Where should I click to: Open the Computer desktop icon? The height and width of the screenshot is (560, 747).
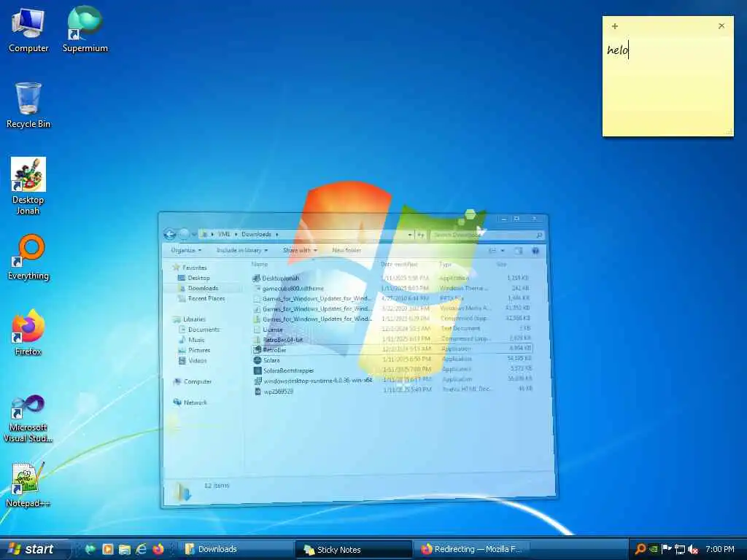click(x=28, y=31)
